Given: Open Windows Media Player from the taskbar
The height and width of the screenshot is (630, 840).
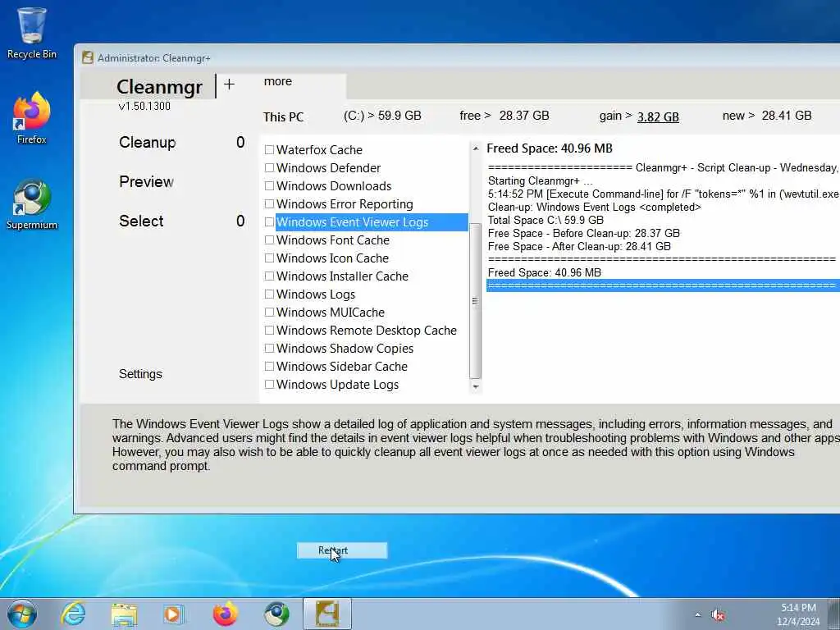Looking at the screenshot, I should 174,614.
